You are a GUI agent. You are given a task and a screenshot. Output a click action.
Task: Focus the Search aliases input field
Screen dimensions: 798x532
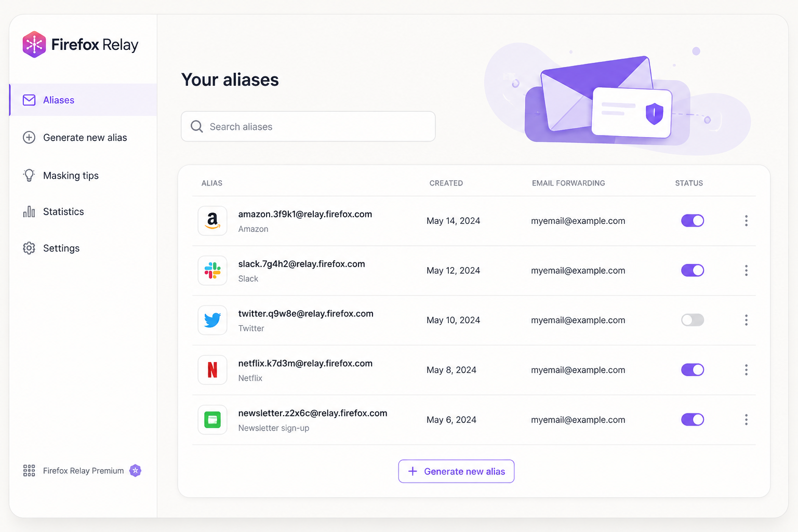click(308, 126)
